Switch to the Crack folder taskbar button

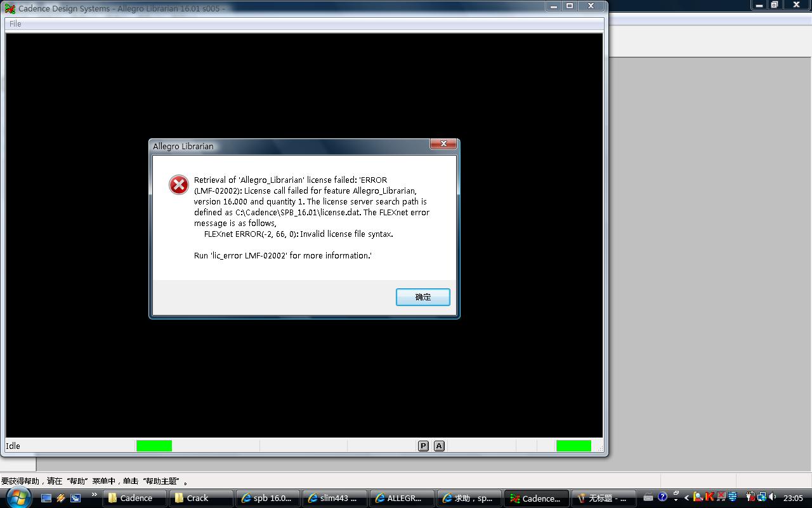pyautogui.click(x=201, y=498)
